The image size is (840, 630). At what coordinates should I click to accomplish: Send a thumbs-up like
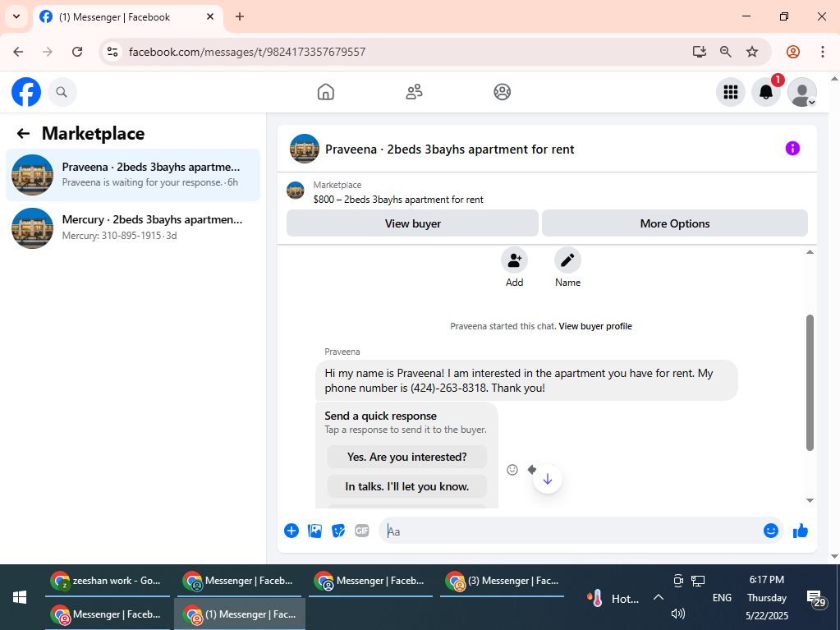801,531
